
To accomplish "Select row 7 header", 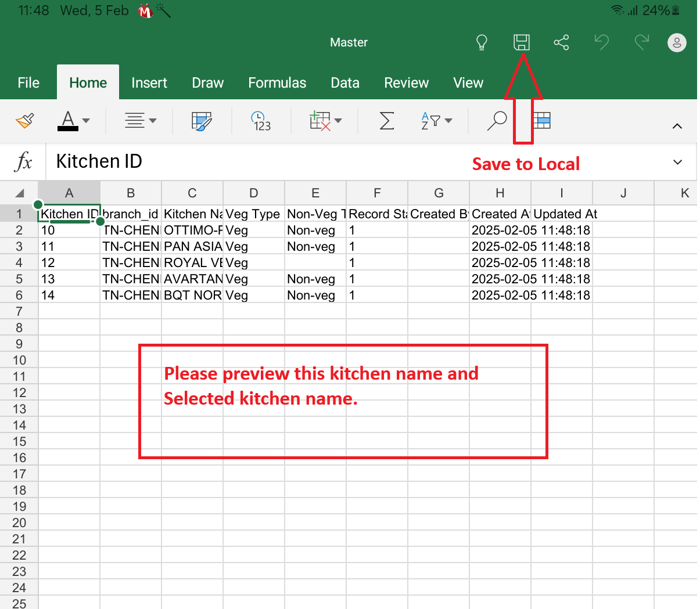I will click(19, 312).
